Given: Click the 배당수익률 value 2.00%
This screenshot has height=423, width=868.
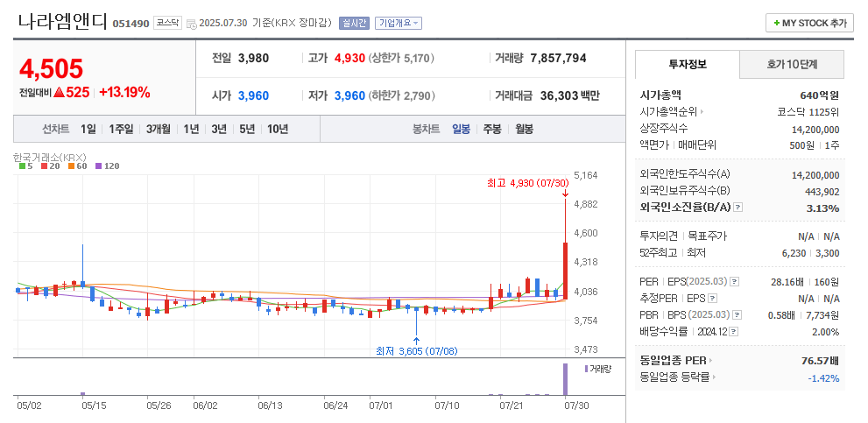Looking at the screenshot, I should click(x=826, y=332).
